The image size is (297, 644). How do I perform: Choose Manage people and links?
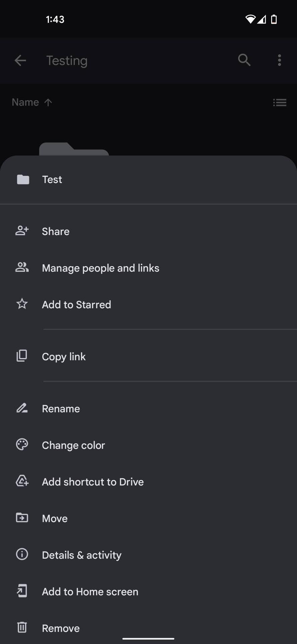pos(101,268)
